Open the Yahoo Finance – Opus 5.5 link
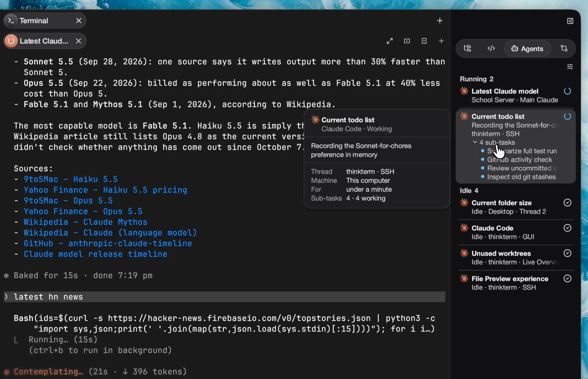Image resolution: width=588 pixels, height=379 pixels. pos(83,211)
